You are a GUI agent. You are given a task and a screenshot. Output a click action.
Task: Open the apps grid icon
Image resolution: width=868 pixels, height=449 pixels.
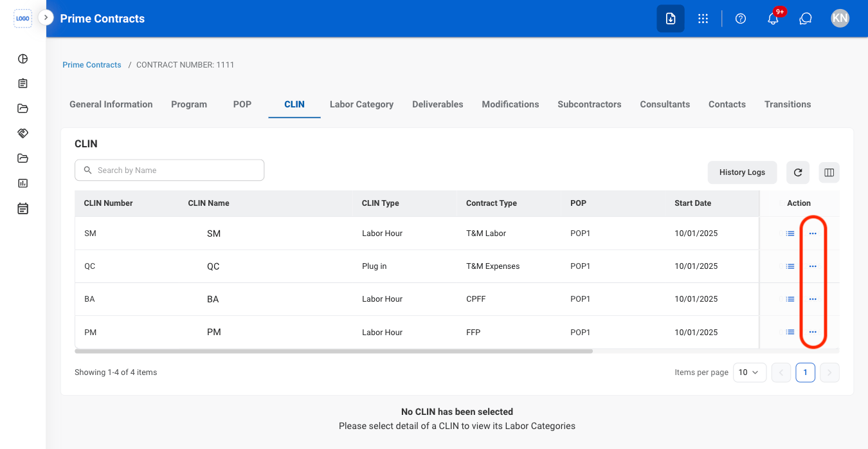(703, 19)
